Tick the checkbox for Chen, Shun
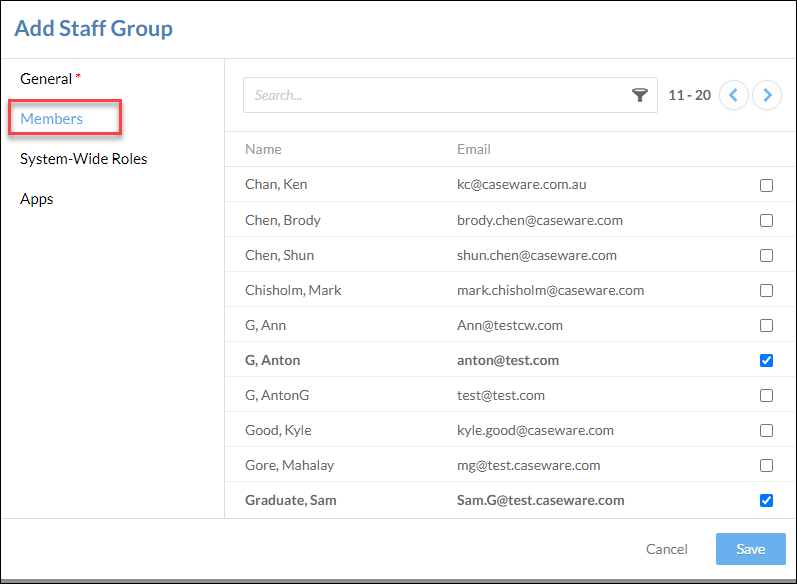Image resolution: width=797 pixels, height=584 pixels. coord(766,255)
